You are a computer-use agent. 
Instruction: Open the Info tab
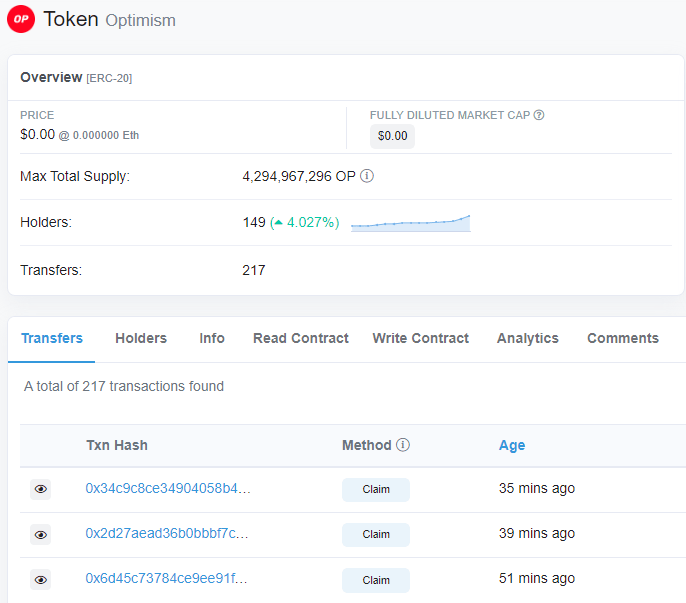(212, 338)
